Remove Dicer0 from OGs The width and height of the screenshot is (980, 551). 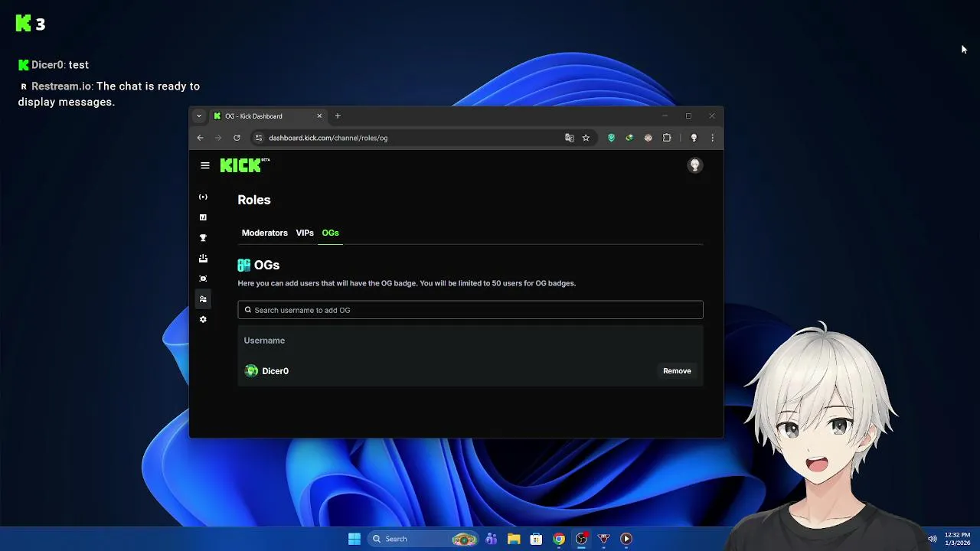tap(677, 371)
